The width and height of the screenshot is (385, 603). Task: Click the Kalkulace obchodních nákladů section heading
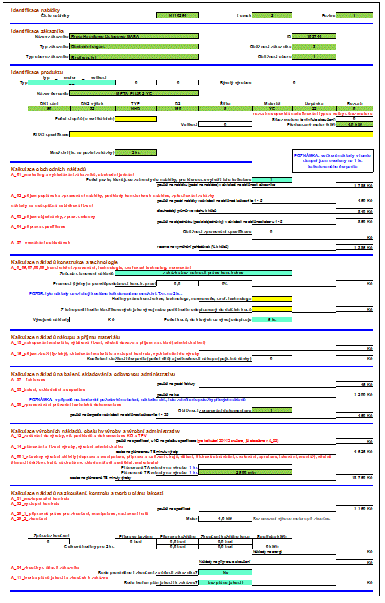click(48, 169)
